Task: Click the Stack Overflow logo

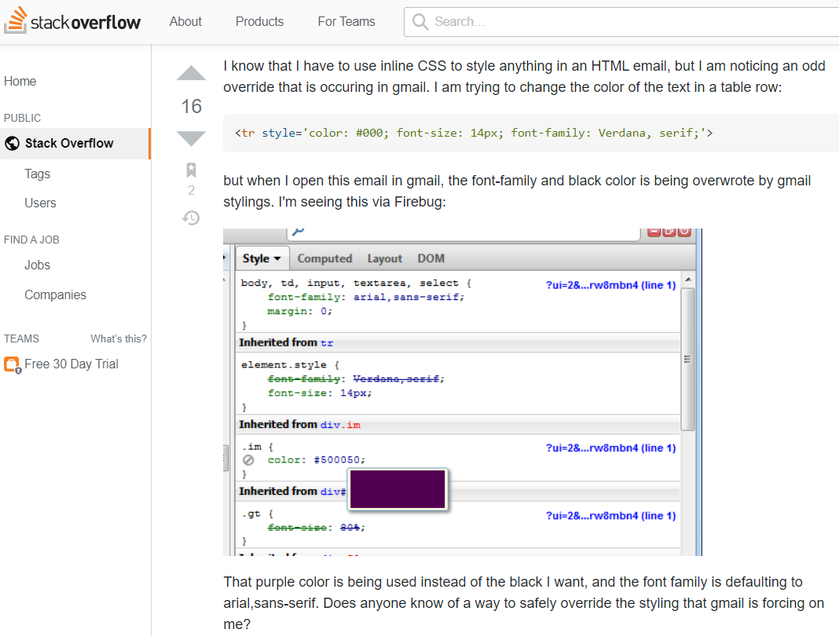Action: click(72, 21)
